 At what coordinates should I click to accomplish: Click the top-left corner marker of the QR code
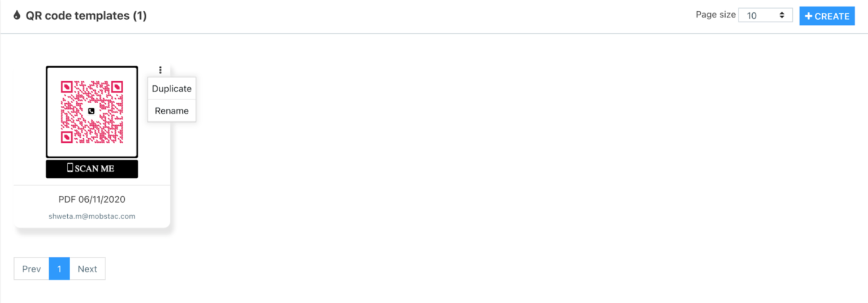66,87
